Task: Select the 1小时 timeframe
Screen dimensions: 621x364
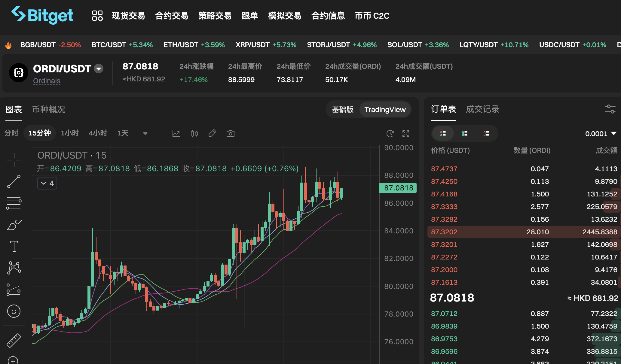Action: point(70,133)
